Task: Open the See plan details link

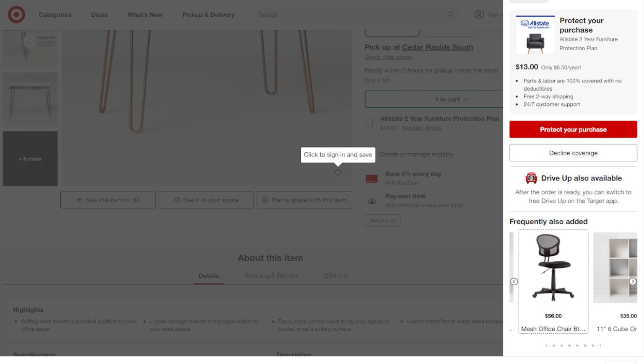Action: point(421,128)
